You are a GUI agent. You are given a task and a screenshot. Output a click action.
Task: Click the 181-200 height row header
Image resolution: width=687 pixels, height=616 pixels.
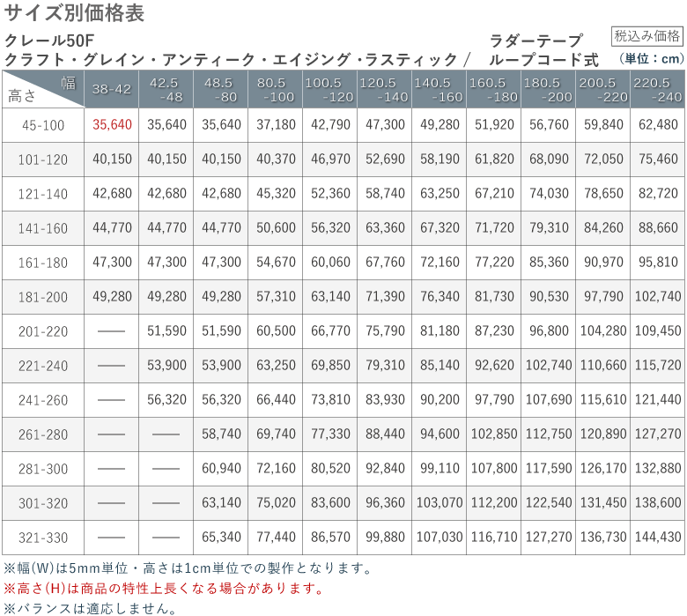[43, 297]
